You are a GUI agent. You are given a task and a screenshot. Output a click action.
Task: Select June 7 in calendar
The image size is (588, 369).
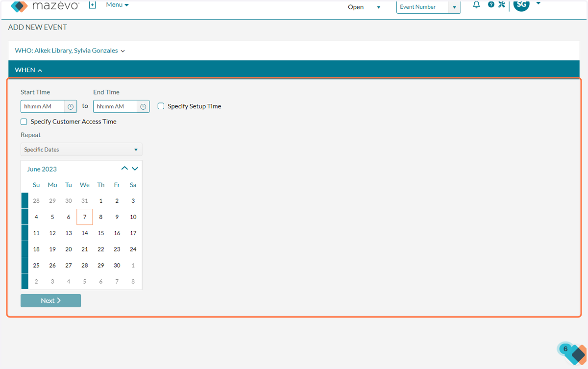click(85, 217)
